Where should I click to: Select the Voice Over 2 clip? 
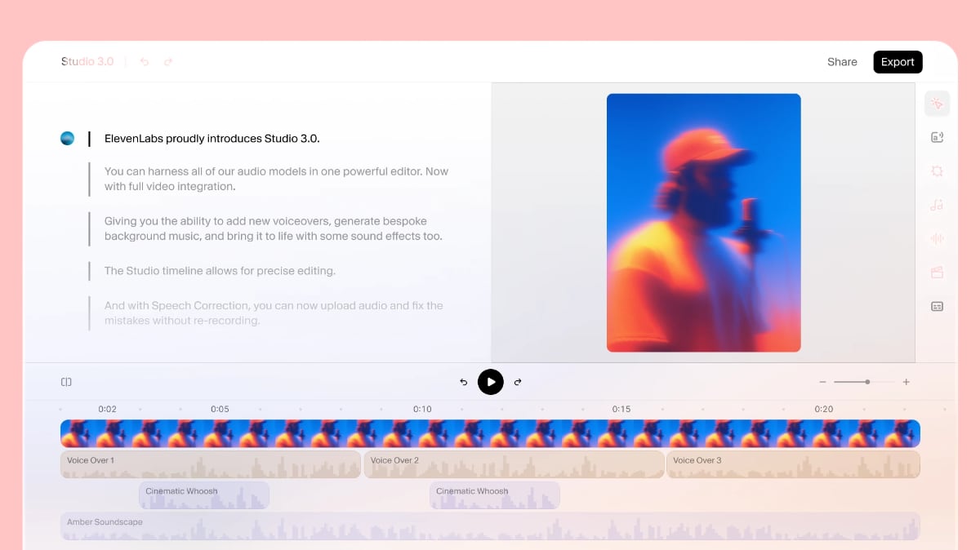click(514, 464)
